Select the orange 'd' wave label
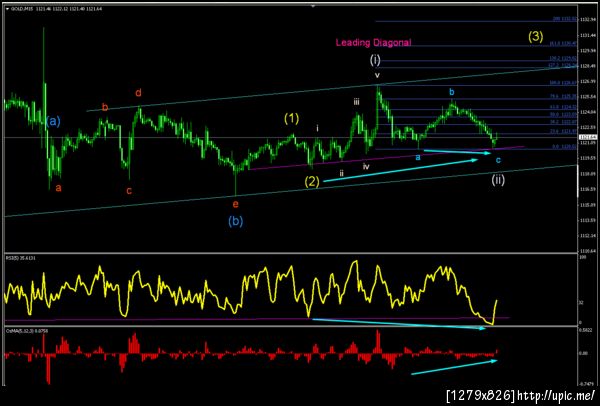The height and width of the screenshot is (406, 600). [x=138, y=93]
